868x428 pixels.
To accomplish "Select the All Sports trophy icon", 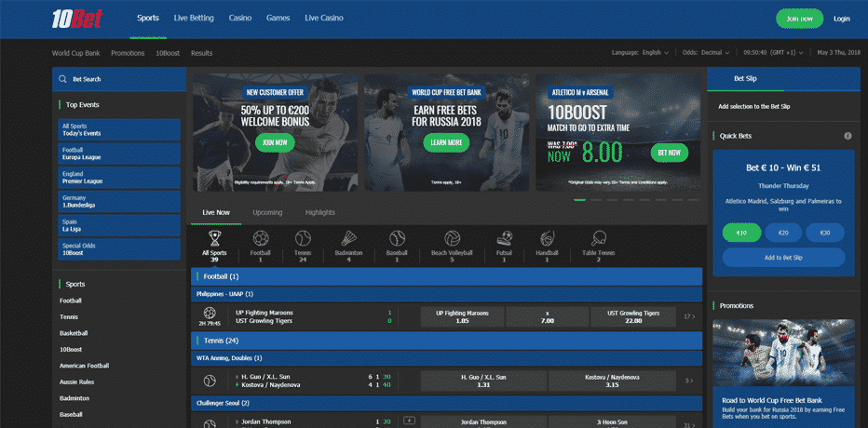I will point(214,238).
